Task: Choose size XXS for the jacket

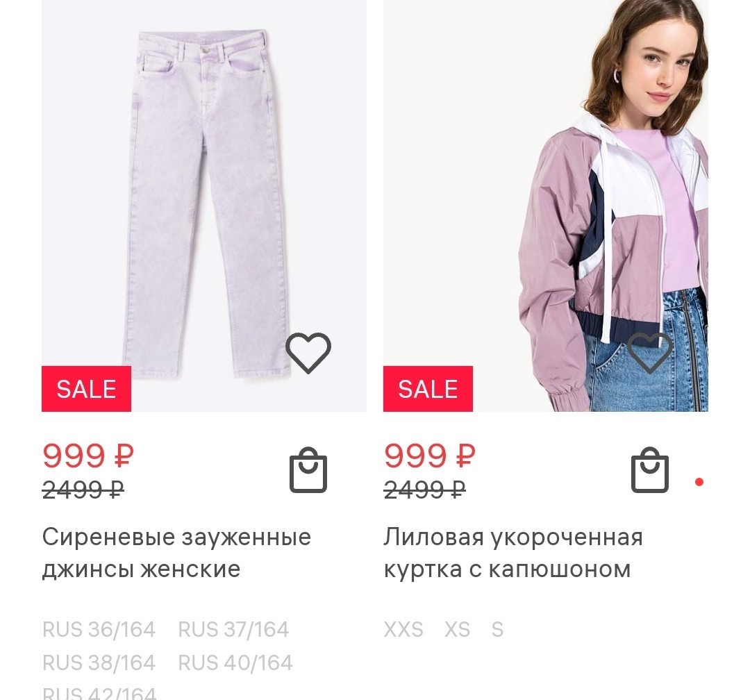Action: point(403,629)
